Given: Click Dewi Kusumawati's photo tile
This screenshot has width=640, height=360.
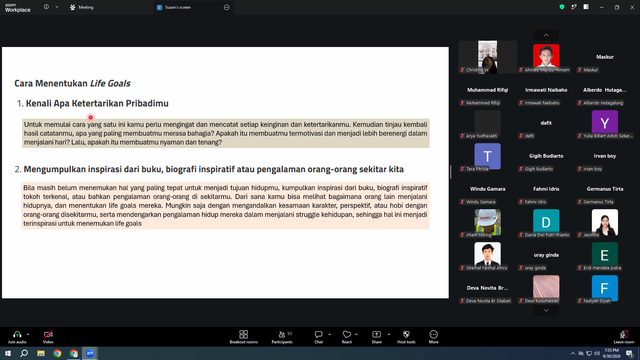Looking at the screenshot, I should (x=546, y=287).
